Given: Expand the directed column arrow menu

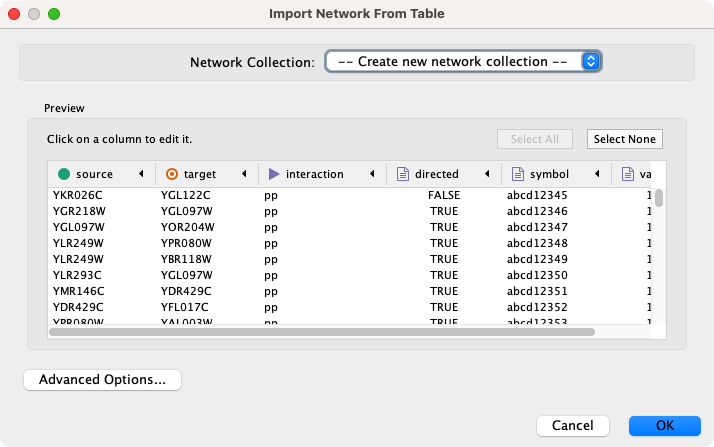Looking at the screenshot, I should 487,174.
